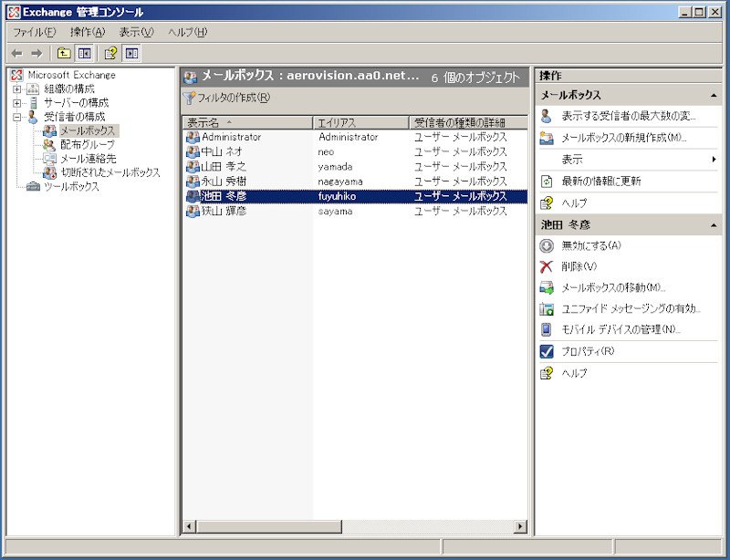Click the scrollbar right arrow
Image resolution: width=730 pixels, height=560 pixels.
520,526
